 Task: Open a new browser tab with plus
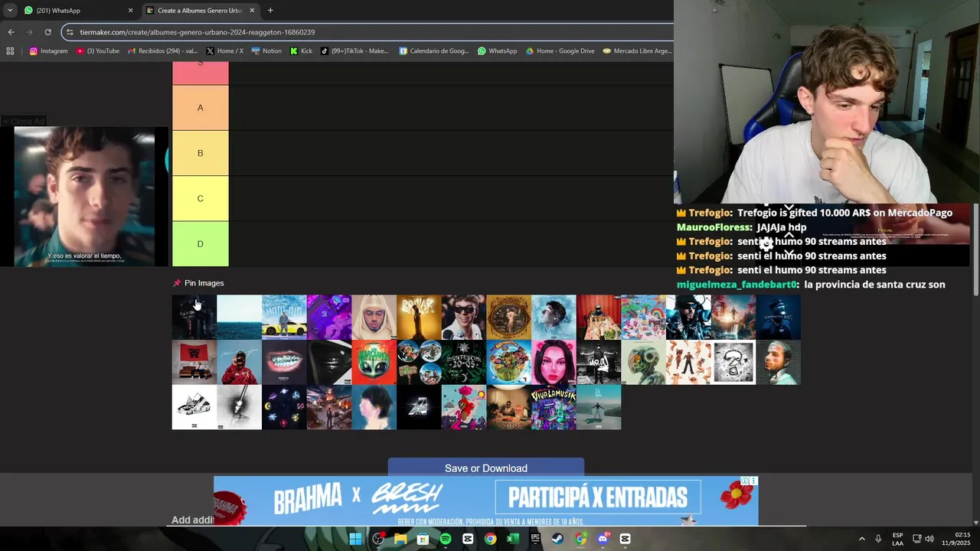tap(270, 11)
